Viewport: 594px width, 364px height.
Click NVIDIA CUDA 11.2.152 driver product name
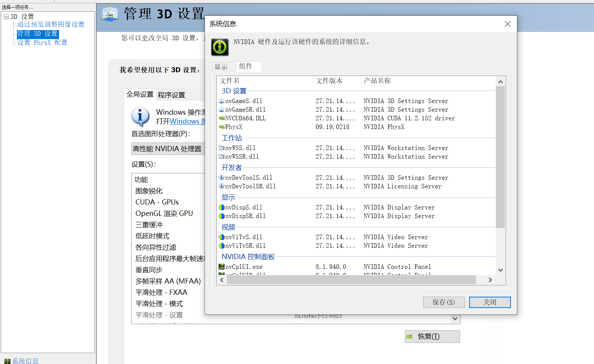click(x=409, y=118)
